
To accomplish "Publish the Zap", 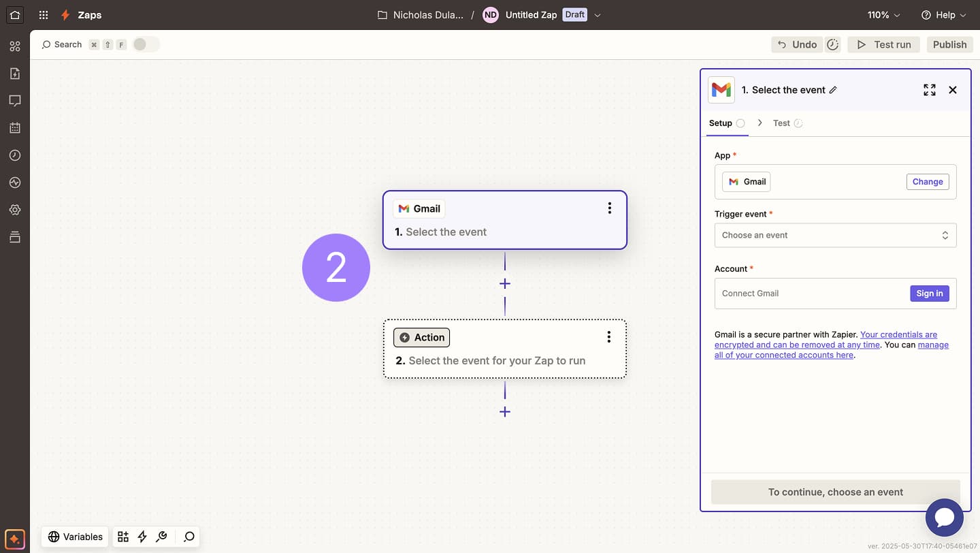I will [x=949, y=44].
